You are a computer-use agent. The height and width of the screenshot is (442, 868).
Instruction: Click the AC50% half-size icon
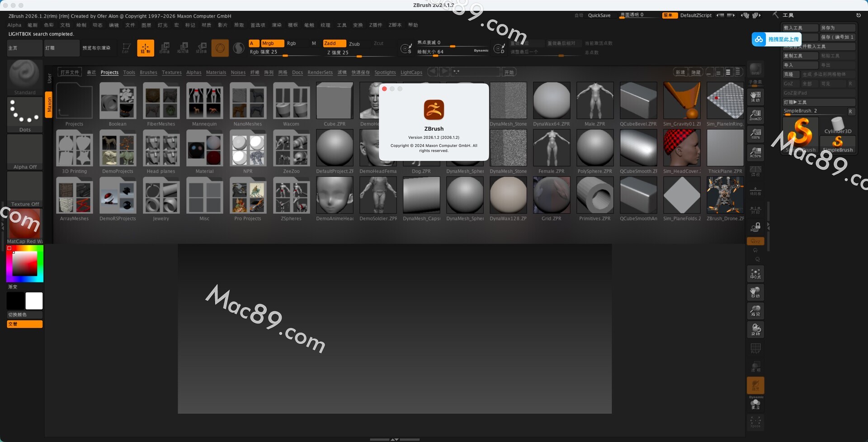(x=755, y=152)
